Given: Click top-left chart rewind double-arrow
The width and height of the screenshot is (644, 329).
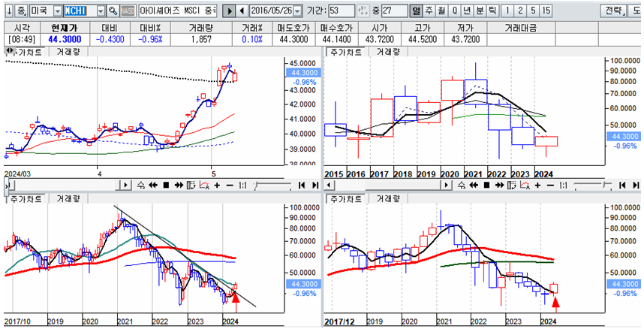Looking at the screenshot, I should click(153, 185).
